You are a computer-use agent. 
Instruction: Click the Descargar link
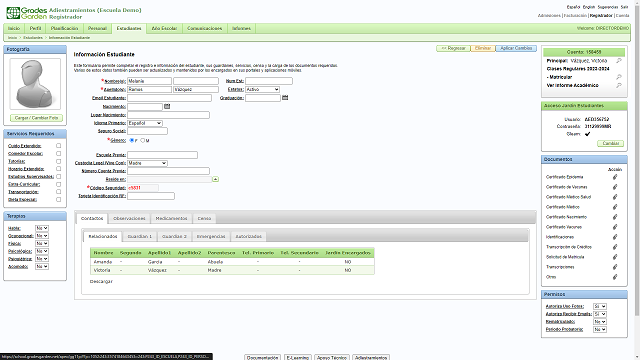(x=101, y=282)
